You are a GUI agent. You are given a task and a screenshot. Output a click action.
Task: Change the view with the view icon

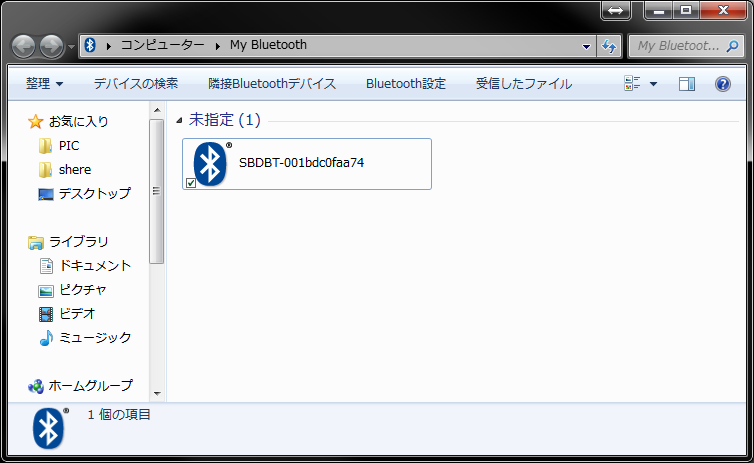click(632, 84)
